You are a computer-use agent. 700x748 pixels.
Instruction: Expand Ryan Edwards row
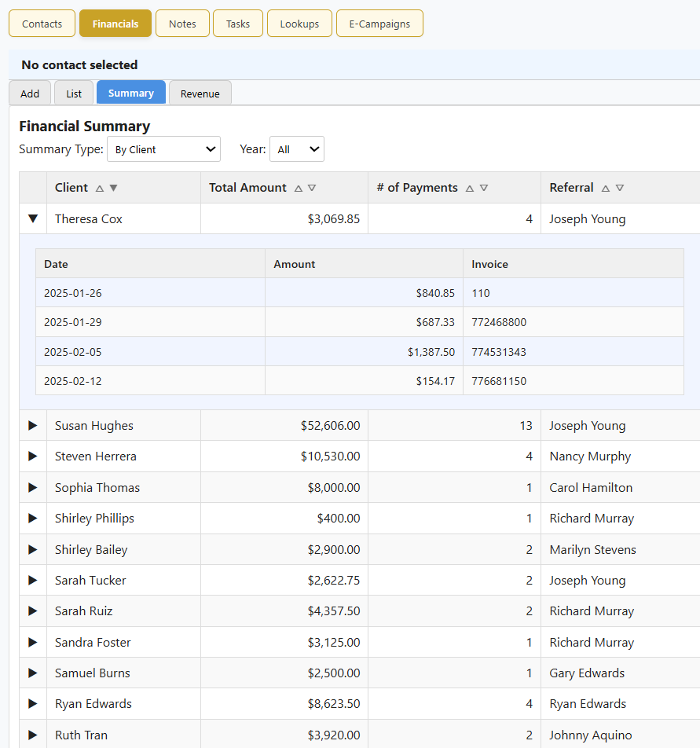pyautogui.click(x=33, y=704)
